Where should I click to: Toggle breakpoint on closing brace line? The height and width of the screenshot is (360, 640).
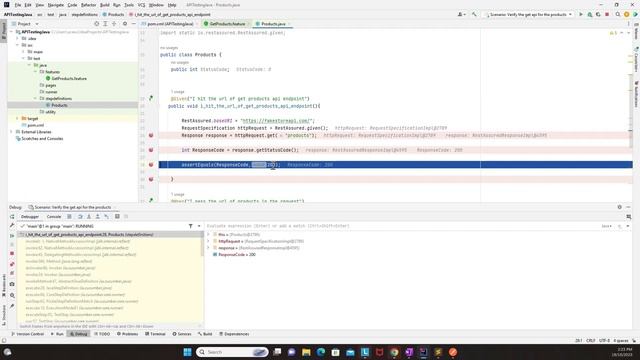pos(151,179)
